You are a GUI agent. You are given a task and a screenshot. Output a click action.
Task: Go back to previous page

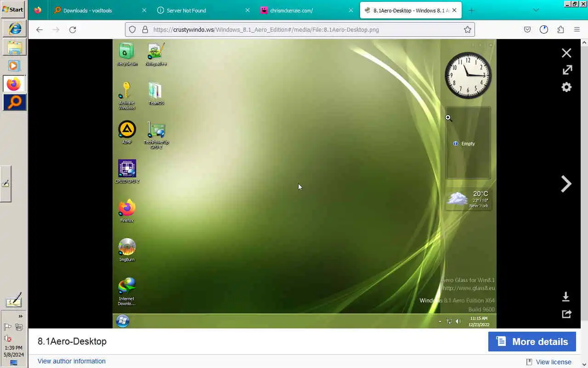[40, 29]
